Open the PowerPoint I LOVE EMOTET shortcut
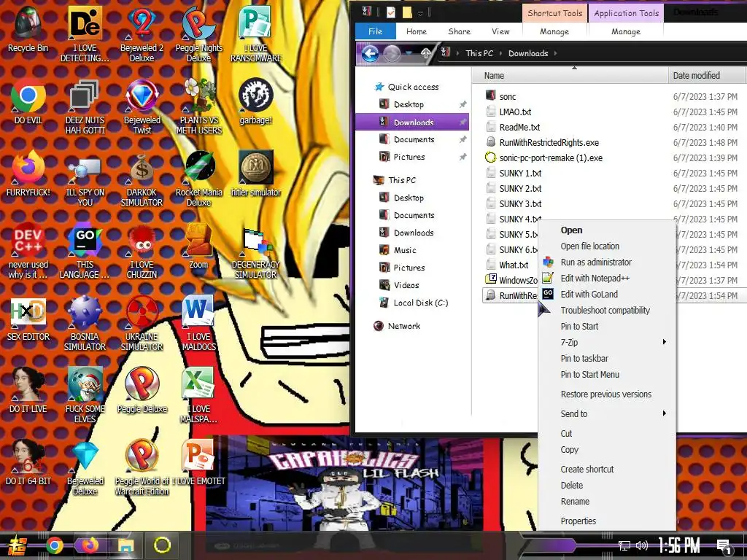Screen dimensions: 747x560 pyautogui.click(x=198, y=462)
